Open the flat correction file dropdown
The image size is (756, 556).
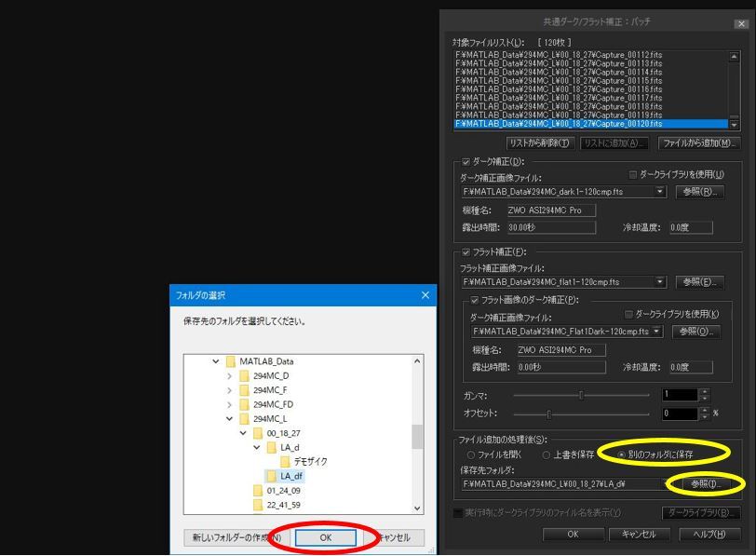659,281
